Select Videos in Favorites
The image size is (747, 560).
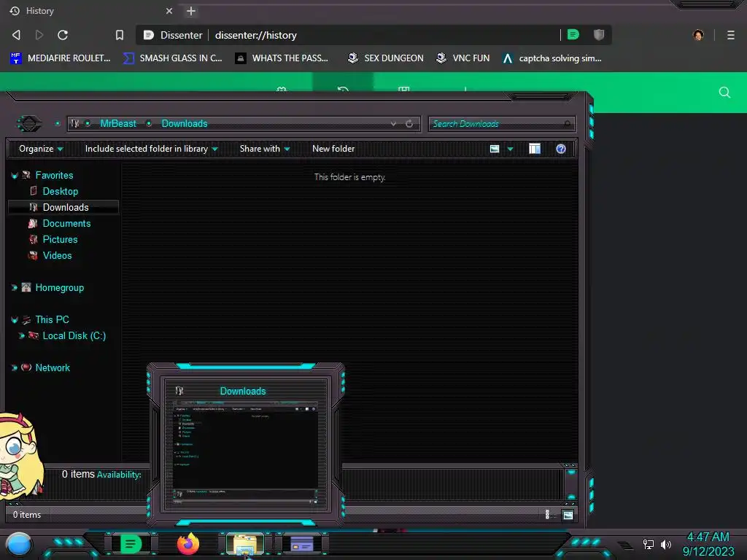pos(57,256)
